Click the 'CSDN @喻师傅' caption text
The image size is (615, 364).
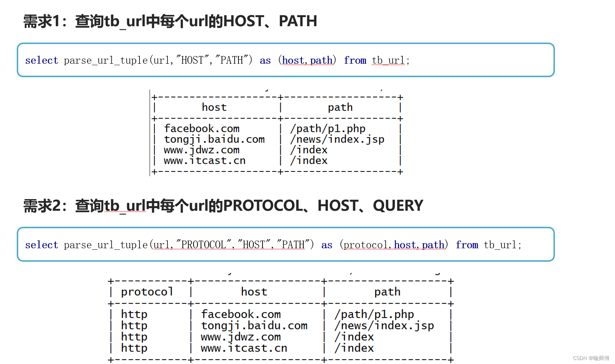(591, 358)
